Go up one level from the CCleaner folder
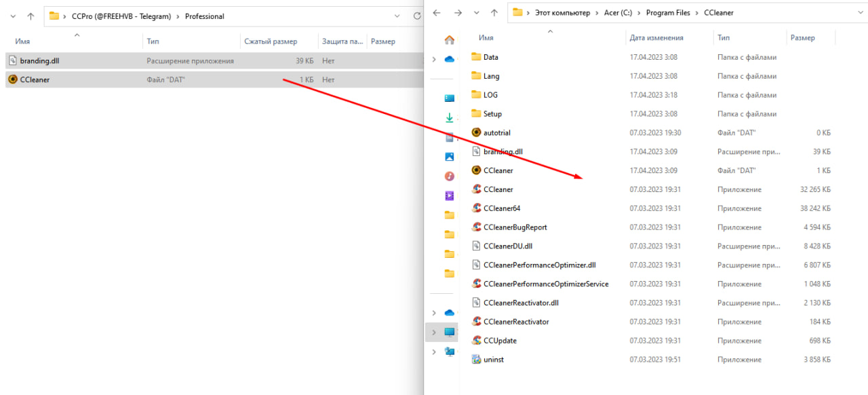 [494, 13]
